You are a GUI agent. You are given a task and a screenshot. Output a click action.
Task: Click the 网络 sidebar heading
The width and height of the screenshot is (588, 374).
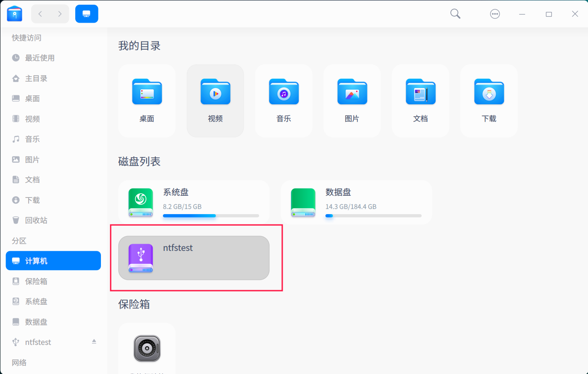19,362
